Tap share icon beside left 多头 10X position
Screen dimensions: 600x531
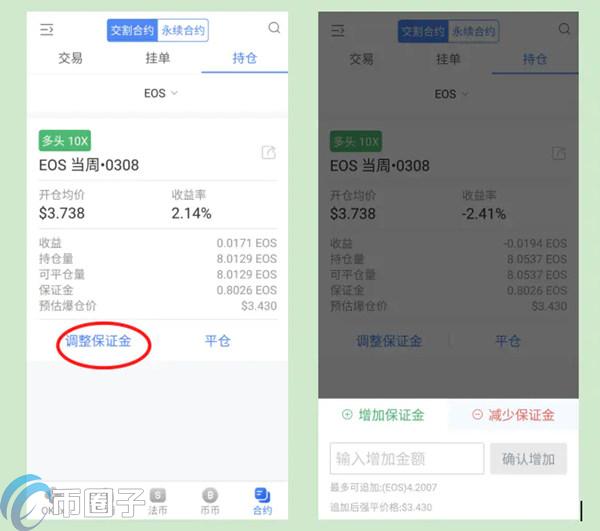269,152
